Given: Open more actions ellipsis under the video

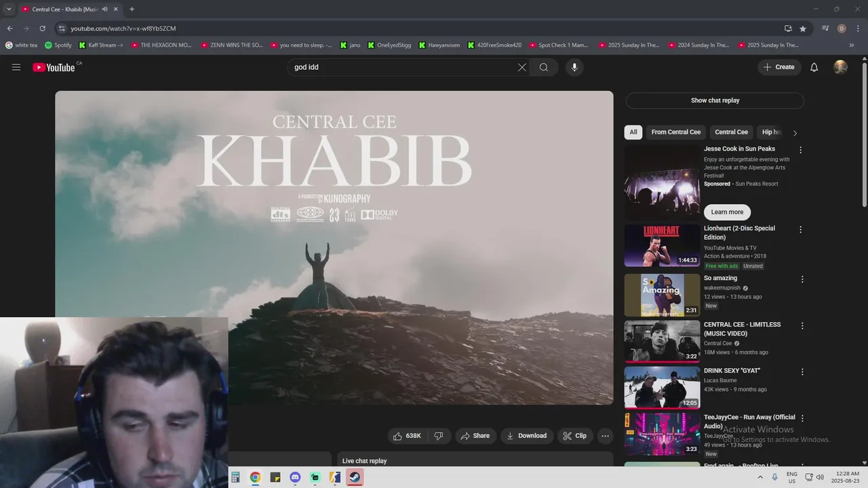Looking at the screenshot, I should [606, 436].
